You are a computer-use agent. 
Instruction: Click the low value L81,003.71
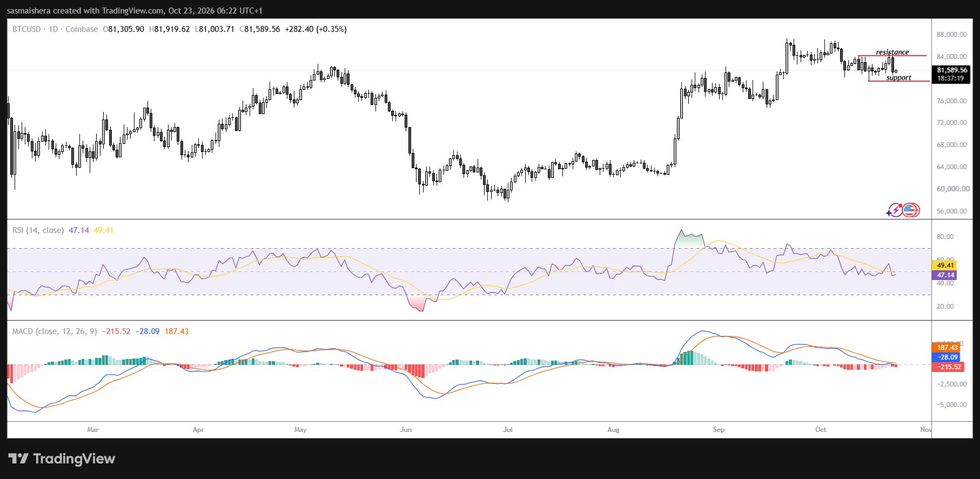click(x=214, y=29)
